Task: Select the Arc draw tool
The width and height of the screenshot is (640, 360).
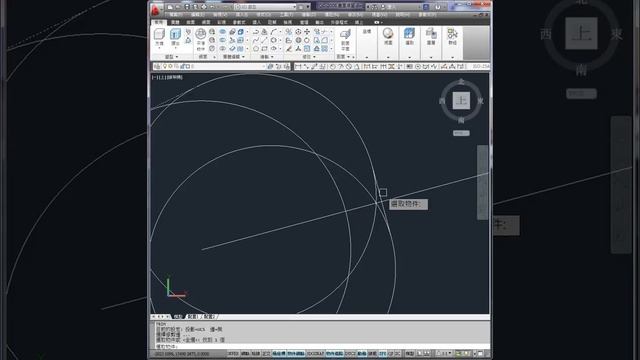Action: [x=273, y=32]
